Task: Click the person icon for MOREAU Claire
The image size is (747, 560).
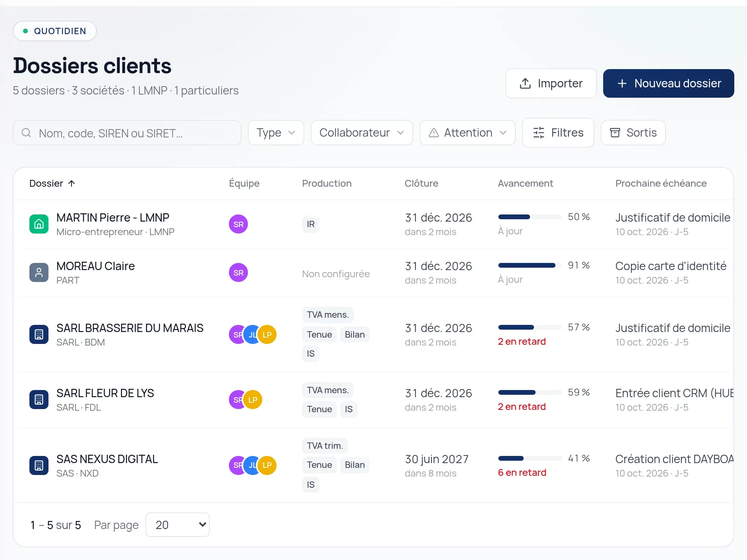Action: point(39,272)
